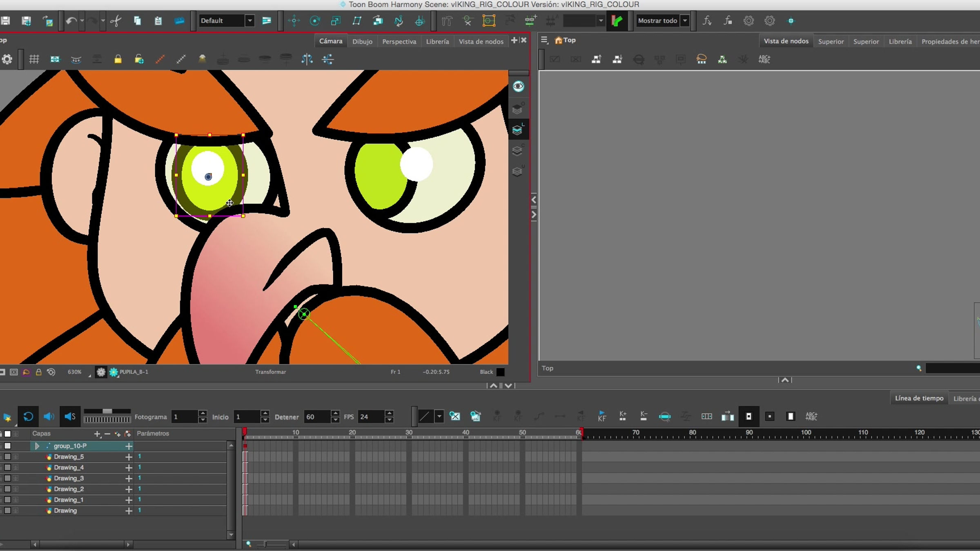This screenshot has width=980, height=551.
Task: Click the add keyframe KF icon in timeline
Action: [602, 416]
